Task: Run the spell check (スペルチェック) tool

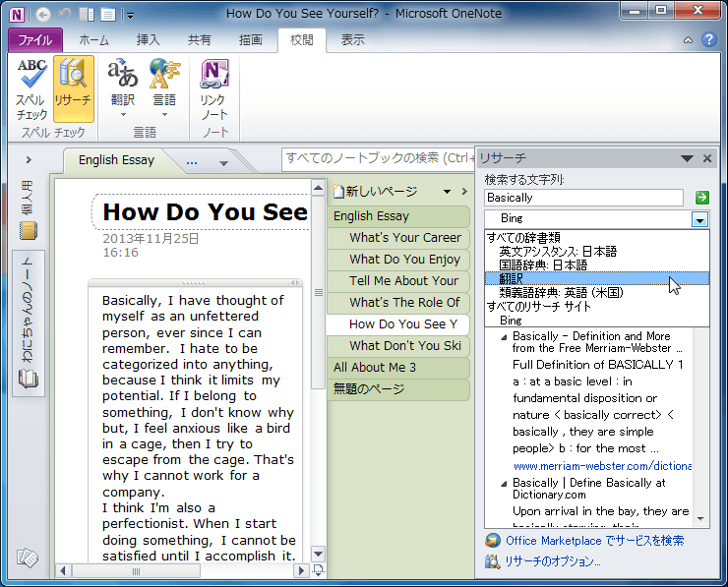Action: [31, 89]
